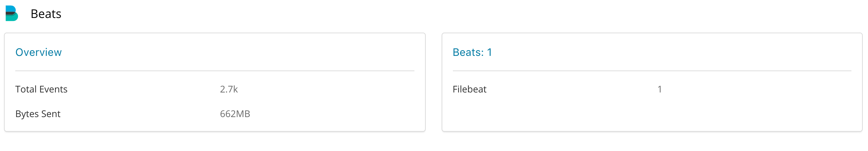Select the Filebeat label
The image size is (868, 151).
tap(469, 89)
